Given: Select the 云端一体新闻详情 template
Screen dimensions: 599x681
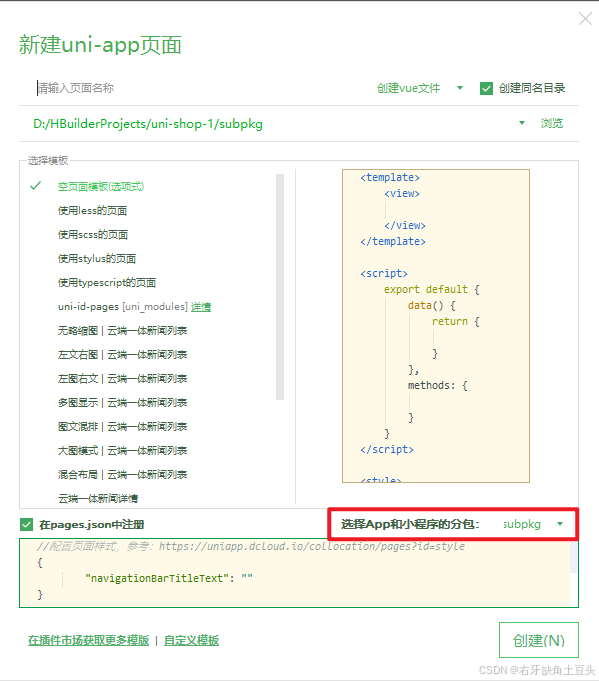Looking at the screenshot, I should coord(98,499).
